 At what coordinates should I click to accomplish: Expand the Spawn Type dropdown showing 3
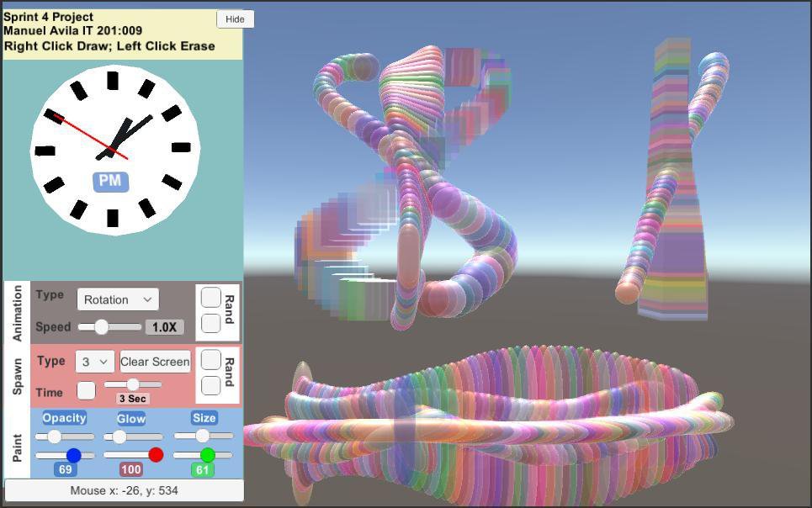pos(95,362)
